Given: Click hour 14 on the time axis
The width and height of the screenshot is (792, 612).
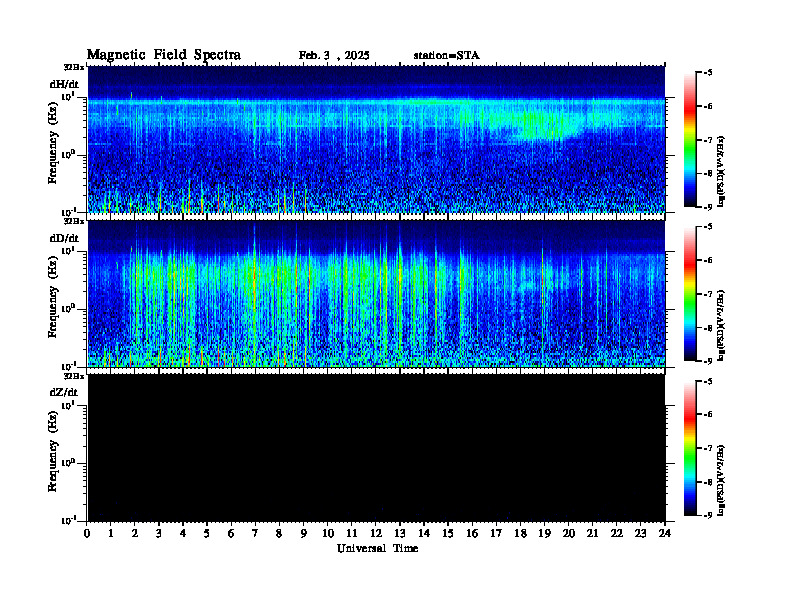Looking at the screenshot, I should 424,533.
